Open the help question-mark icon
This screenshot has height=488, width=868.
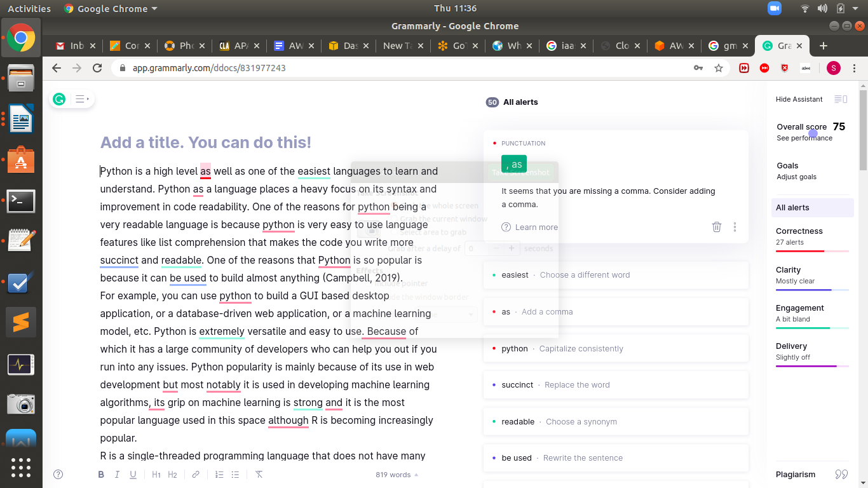tap(58, 474)
